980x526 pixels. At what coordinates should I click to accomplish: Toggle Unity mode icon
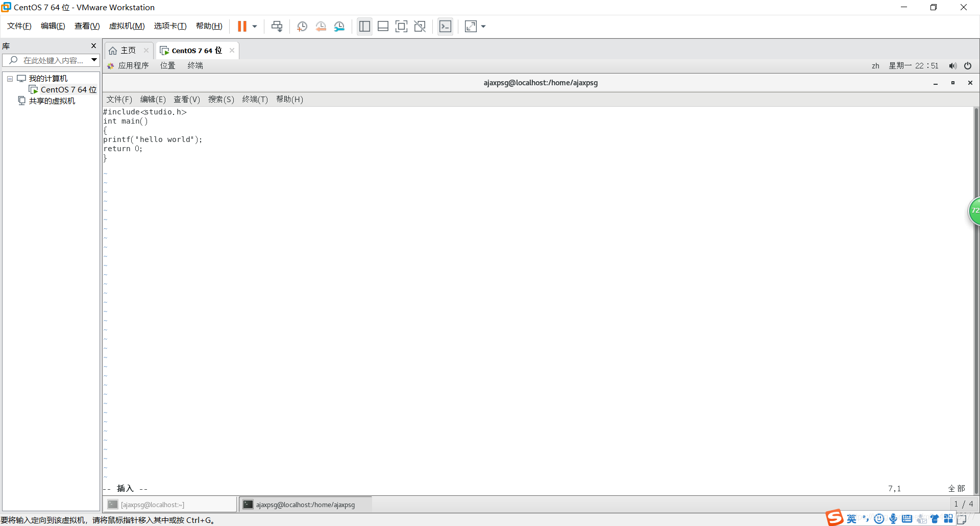[x=420, y=26]
